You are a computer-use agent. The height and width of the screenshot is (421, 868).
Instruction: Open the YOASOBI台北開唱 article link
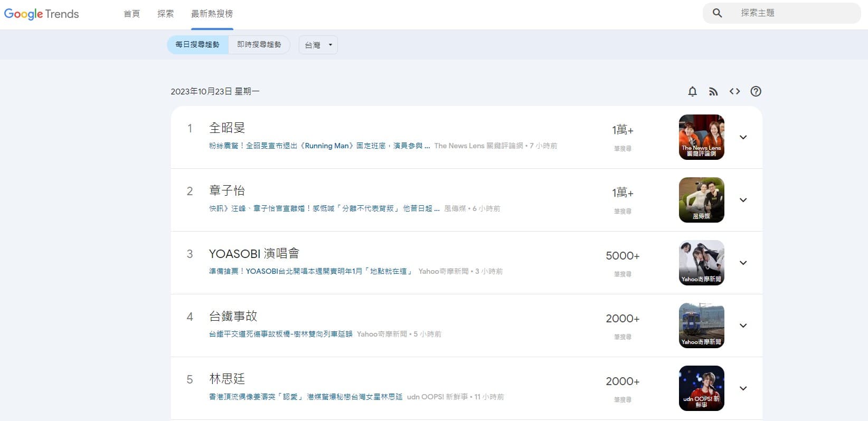pos(312,272)
